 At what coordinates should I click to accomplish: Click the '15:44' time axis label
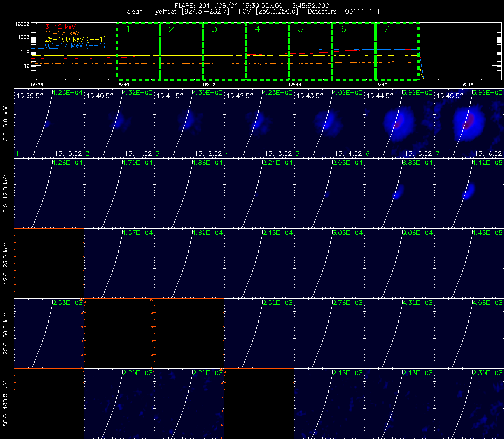click(x=295, y=85)
